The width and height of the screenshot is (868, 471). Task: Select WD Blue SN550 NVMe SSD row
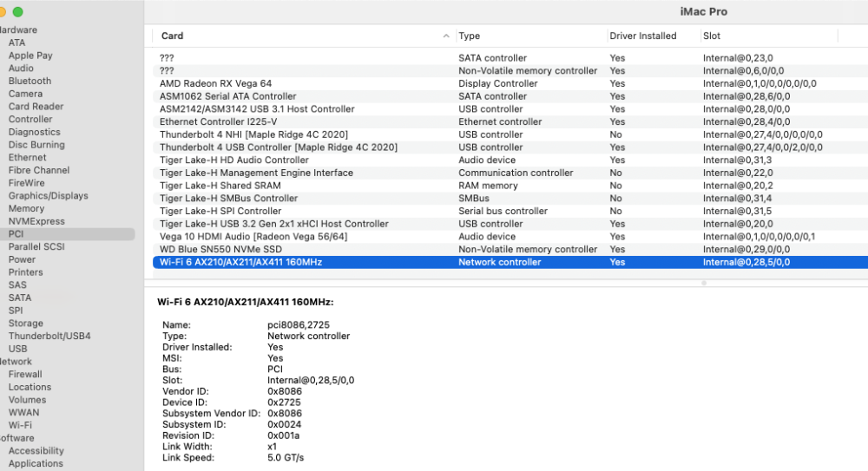510,249
